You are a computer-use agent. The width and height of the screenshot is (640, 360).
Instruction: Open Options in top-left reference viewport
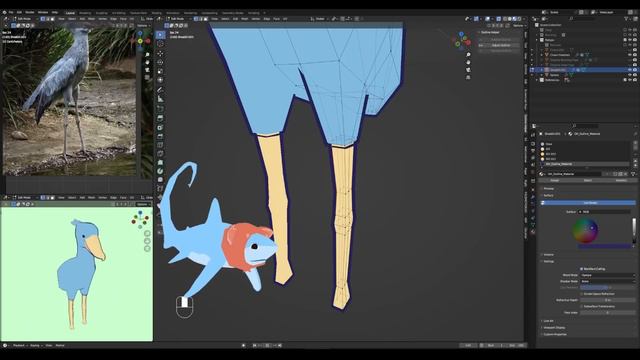point(142,25)
